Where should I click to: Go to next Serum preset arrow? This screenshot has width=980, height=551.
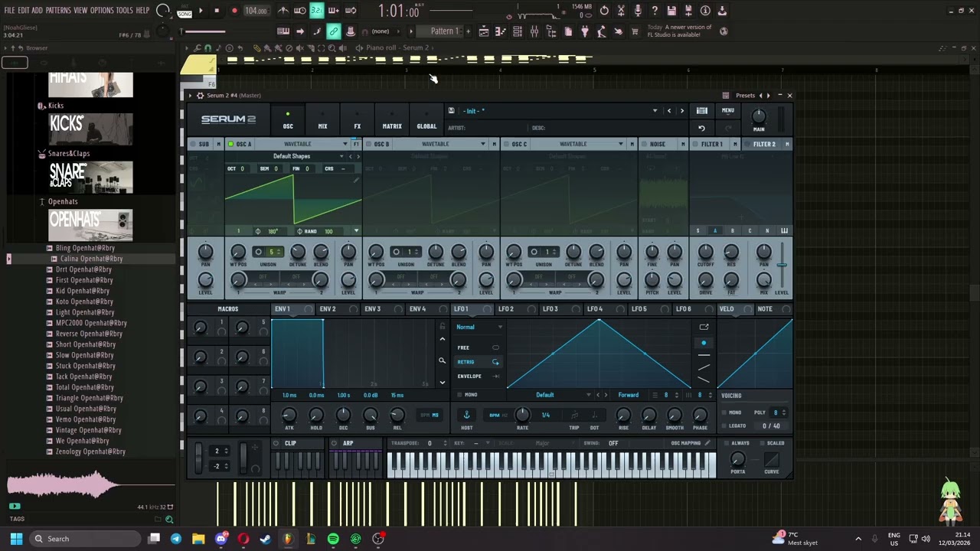click(682, 111)
